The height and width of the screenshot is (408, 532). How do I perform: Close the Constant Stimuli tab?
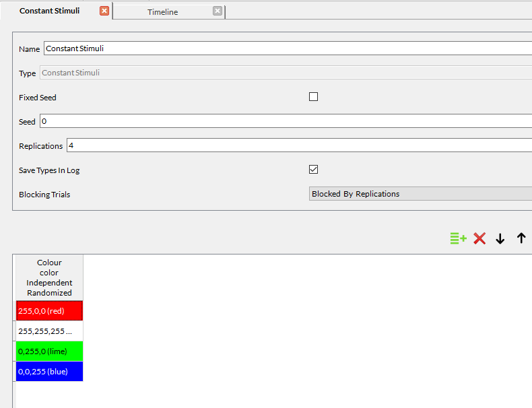(104, 11)
